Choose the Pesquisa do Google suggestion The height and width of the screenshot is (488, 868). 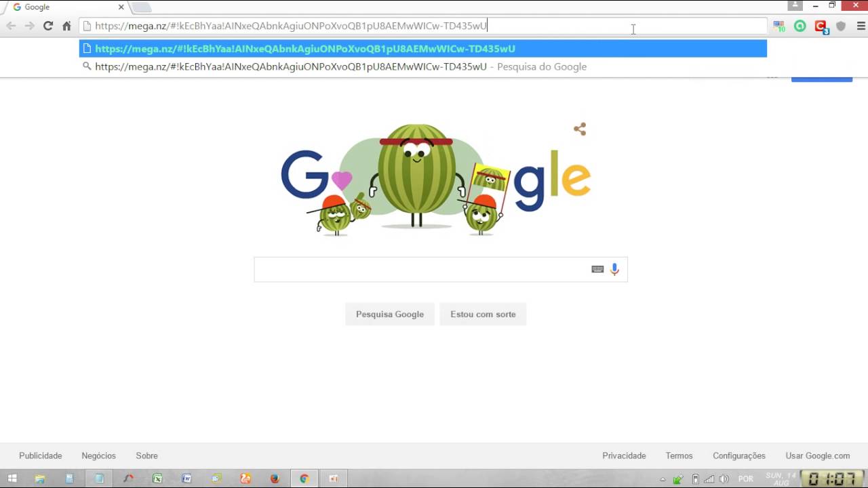pos(423,66)
